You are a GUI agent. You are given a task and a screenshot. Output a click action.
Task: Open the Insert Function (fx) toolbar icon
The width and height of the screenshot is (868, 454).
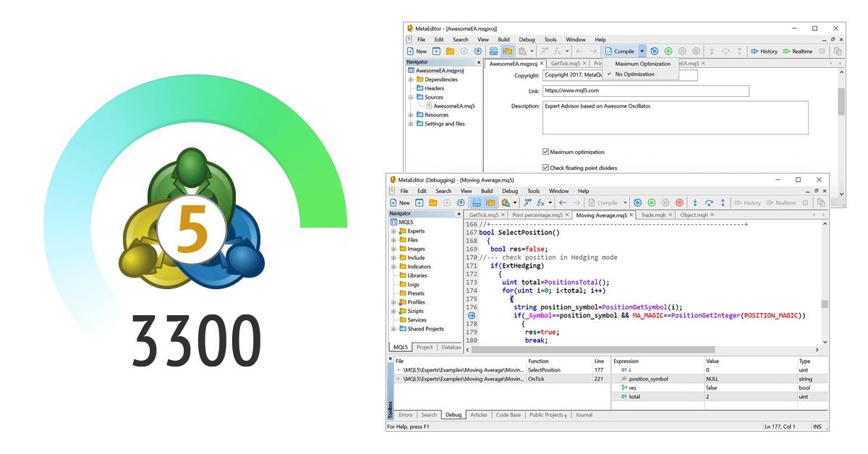[x=540, y=202]
